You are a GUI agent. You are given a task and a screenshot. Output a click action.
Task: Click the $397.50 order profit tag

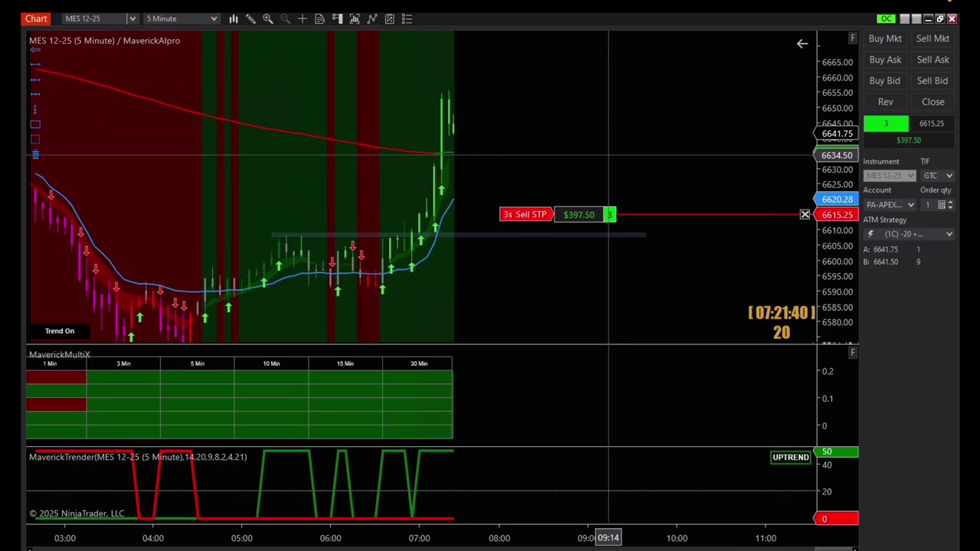point(579,215)
